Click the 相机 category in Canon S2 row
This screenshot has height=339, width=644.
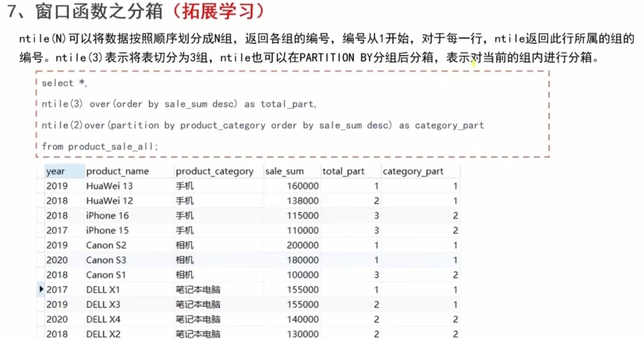(x=185, y=245)
